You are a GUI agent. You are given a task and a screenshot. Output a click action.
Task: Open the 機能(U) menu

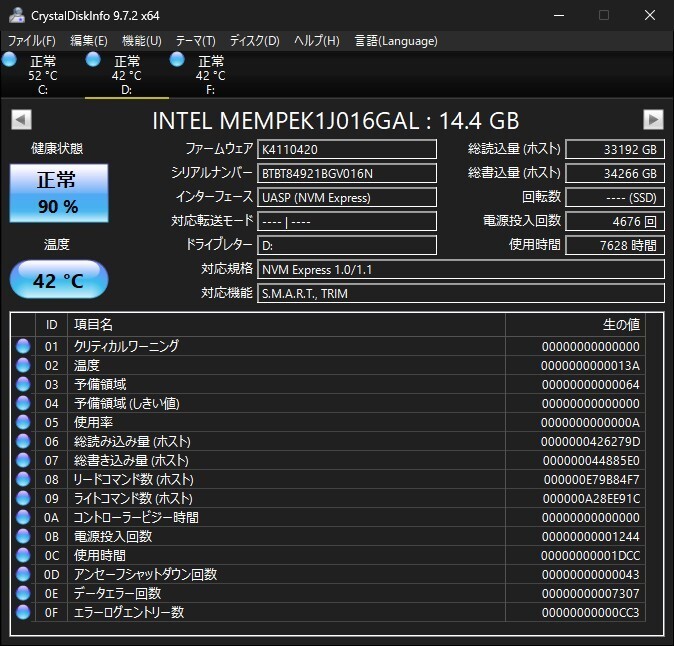point(141,41)
